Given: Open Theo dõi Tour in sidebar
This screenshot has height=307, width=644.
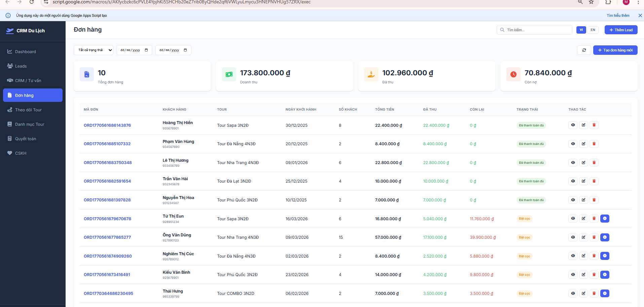Looking at the screenshot, I should click(x=28, y=110).
